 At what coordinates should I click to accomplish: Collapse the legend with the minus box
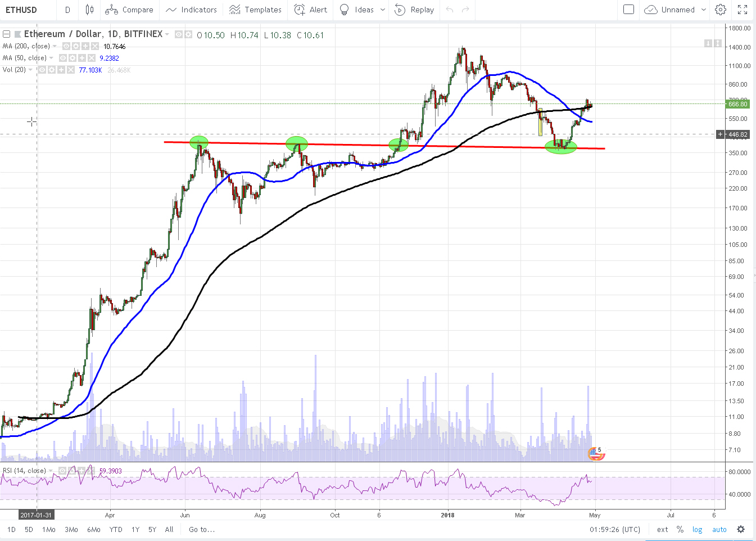coord(7,34)
